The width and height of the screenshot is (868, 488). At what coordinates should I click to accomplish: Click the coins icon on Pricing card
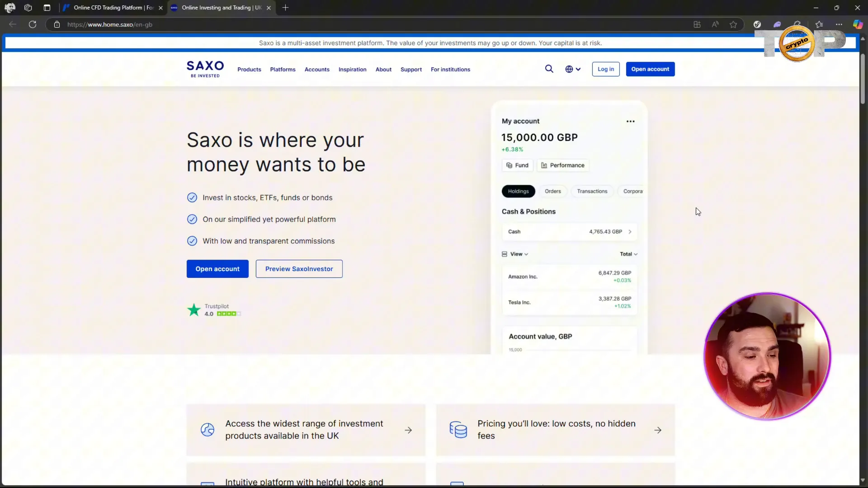458,430
